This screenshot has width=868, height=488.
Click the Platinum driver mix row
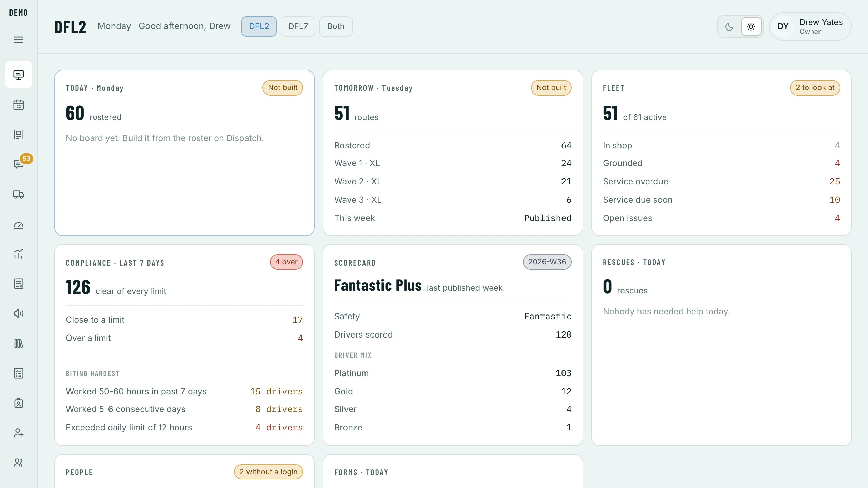click(453, 373)
